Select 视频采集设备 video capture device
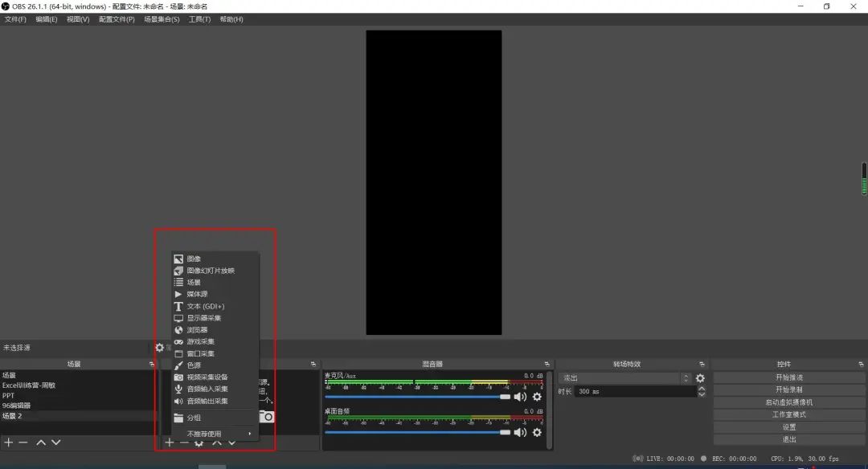 [x=207, y=377]
